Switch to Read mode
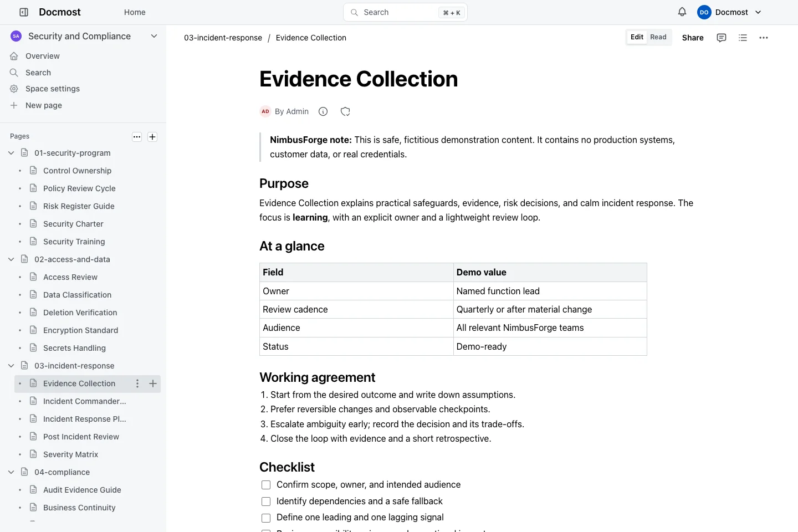 point(658,37)
